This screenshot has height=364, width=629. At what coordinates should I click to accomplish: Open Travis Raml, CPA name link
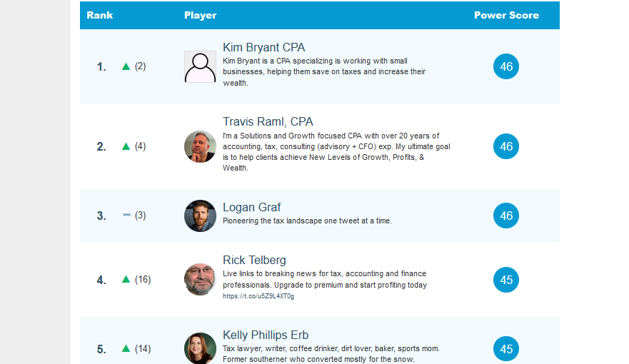click(x=268, y=122)
